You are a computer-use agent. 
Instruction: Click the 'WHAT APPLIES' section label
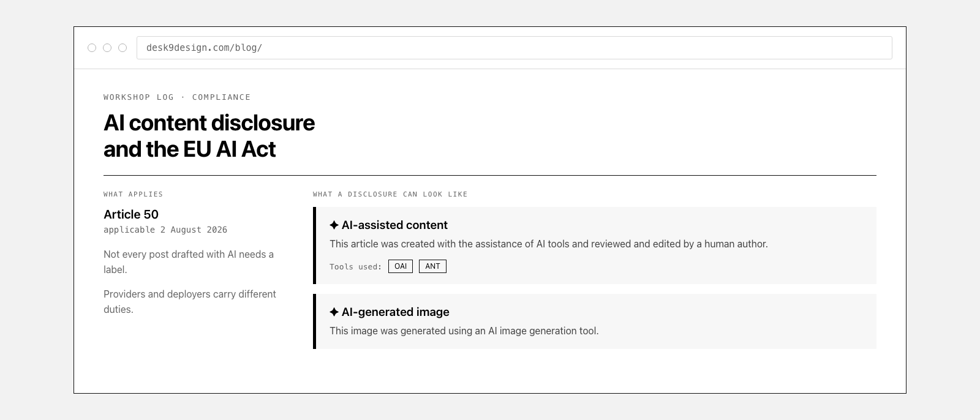[133, 194]
